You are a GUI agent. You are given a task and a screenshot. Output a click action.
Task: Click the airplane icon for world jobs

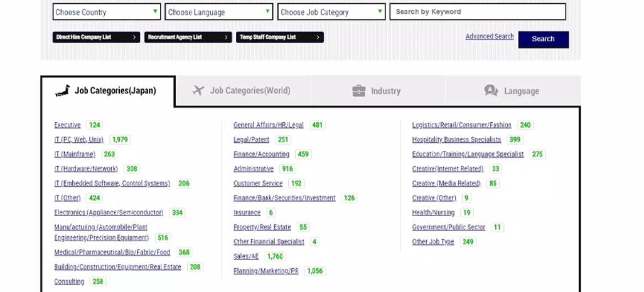click(x=199, y=91)
